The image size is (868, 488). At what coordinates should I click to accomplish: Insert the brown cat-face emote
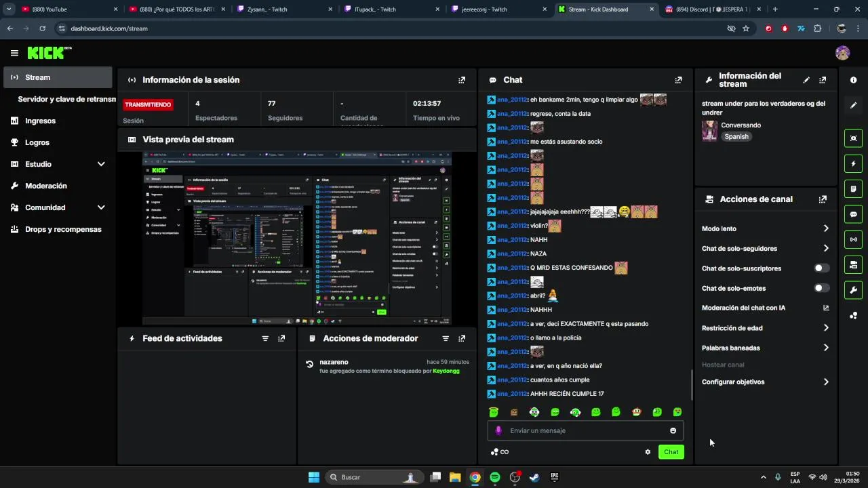click(x=514, y=412)
